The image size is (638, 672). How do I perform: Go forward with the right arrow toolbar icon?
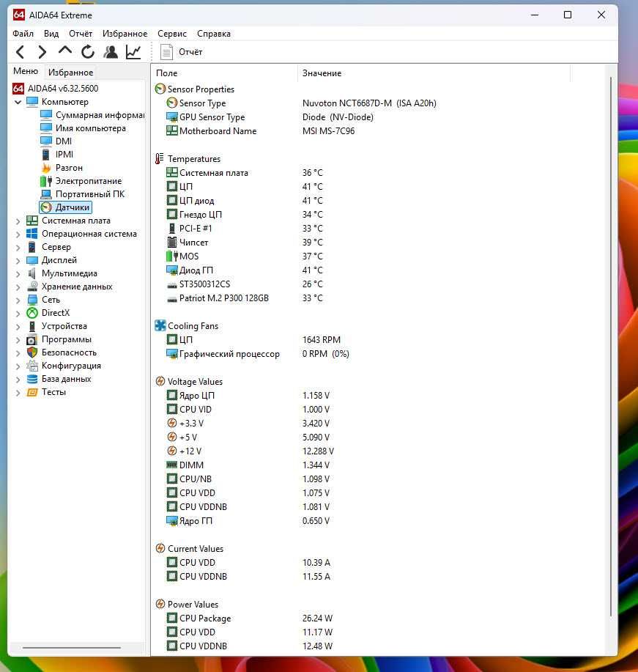click(42, 52)
